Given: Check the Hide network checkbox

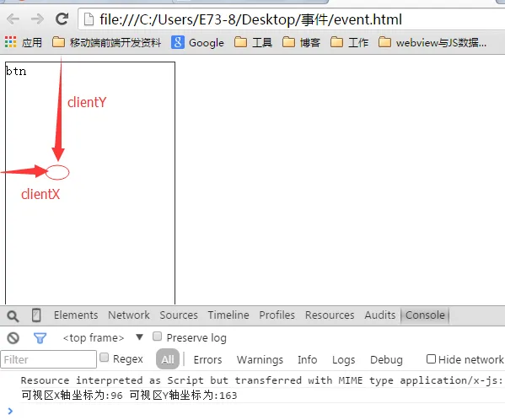Looking at the screenshot, I should [431, 358].
